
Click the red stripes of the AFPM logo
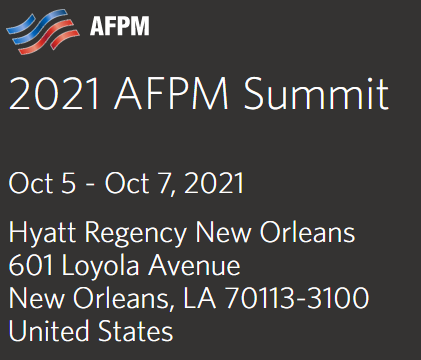point(50,37)
